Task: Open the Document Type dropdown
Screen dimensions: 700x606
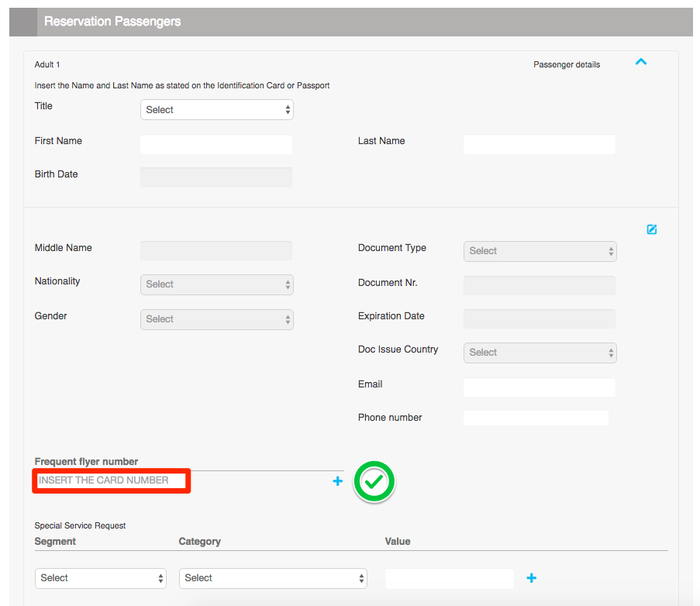Action: [x=540, y=251]
